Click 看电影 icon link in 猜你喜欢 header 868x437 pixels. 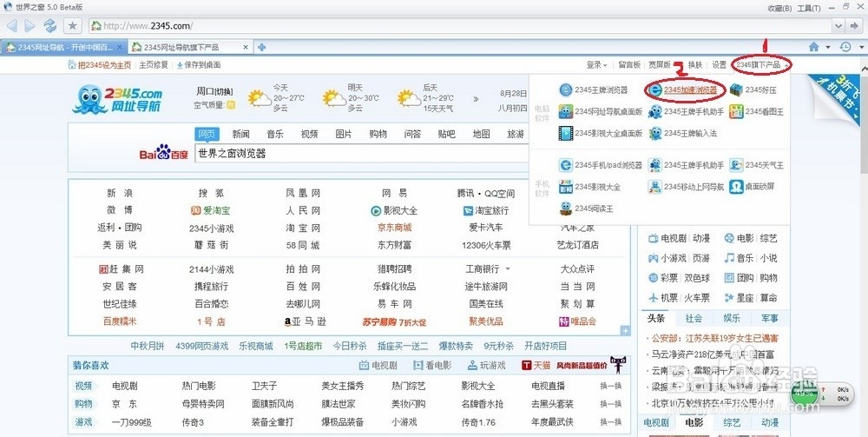[432, 366]
